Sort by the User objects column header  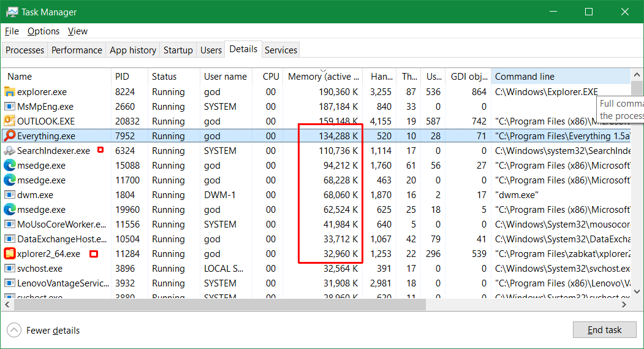click(434, 77)
